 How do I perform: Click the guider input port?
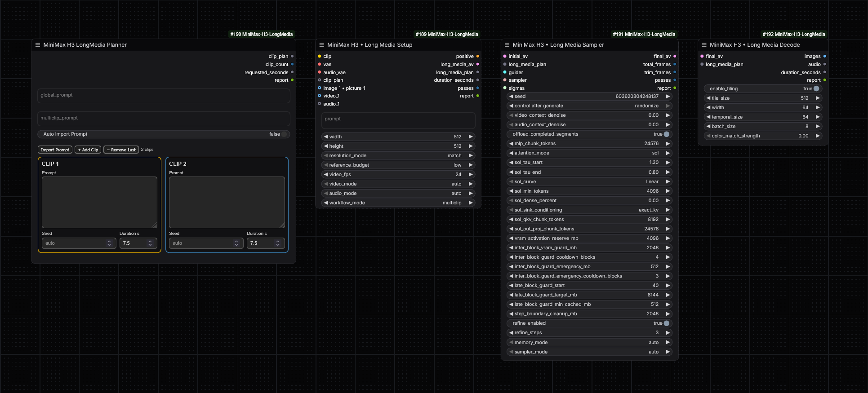tap(505, 72)
